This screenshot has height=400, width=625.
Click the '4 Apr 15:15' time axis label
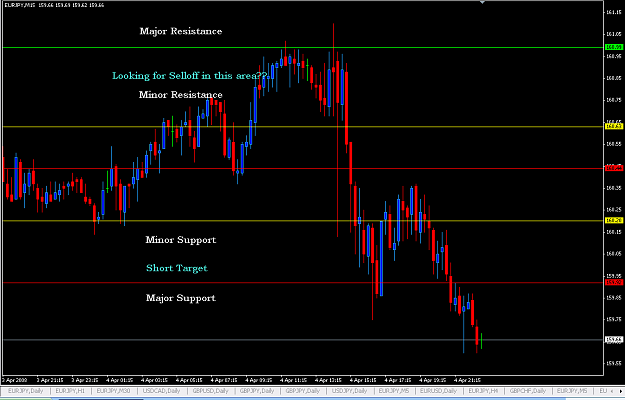click(363, 380)
